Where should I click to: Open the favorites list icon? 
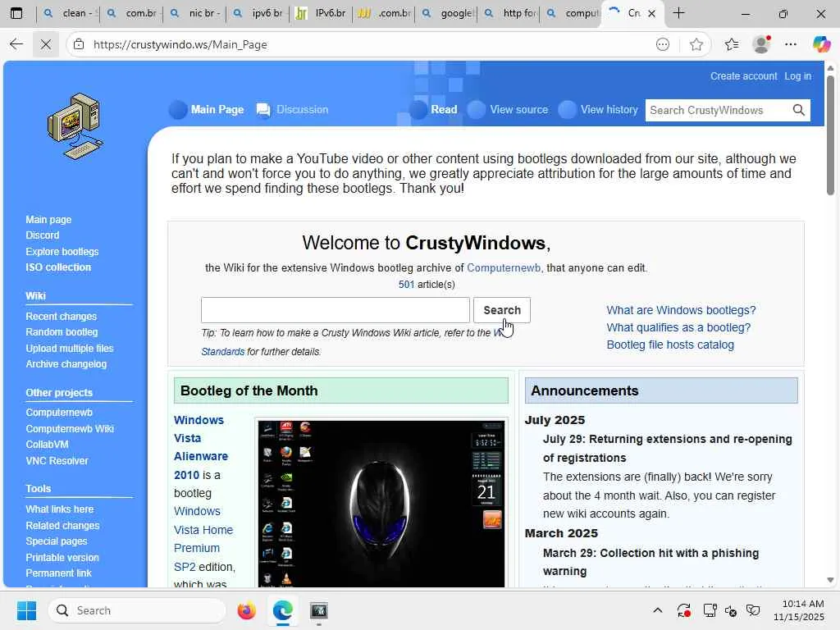coord(732,44)
